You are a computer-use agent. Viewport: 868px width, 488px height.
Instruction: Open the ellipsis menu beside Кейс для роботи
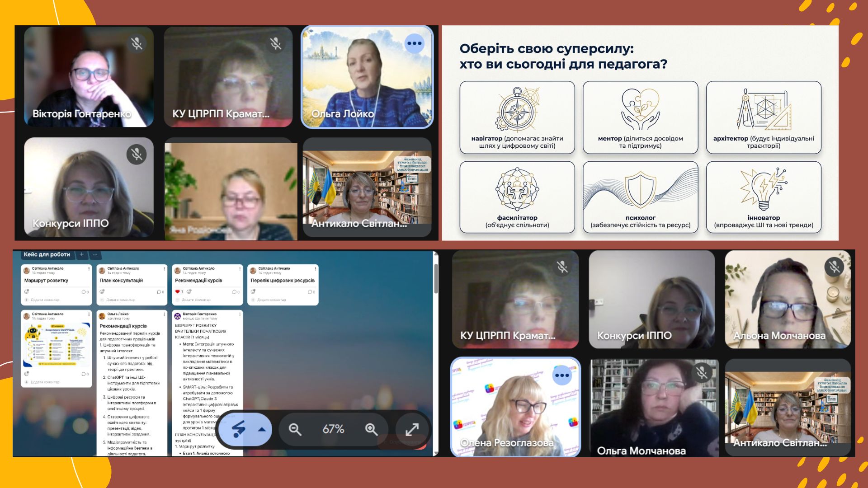coord(95,254)
